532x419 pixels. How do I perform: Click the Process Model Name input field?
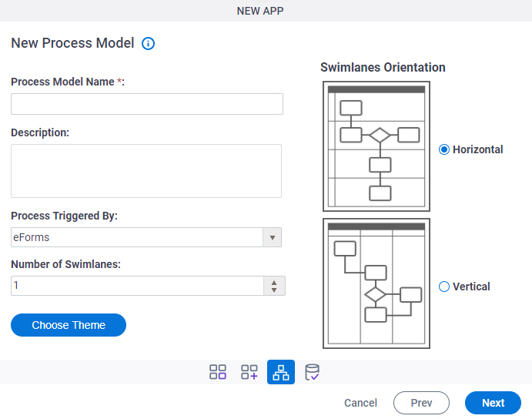tap(147, 104)
